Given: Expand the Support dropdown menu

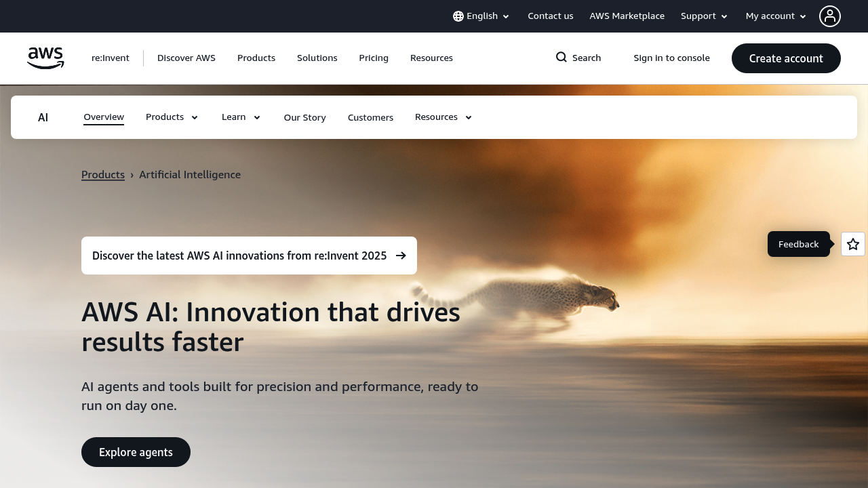Looking at the screenshot, I should 704,16.
